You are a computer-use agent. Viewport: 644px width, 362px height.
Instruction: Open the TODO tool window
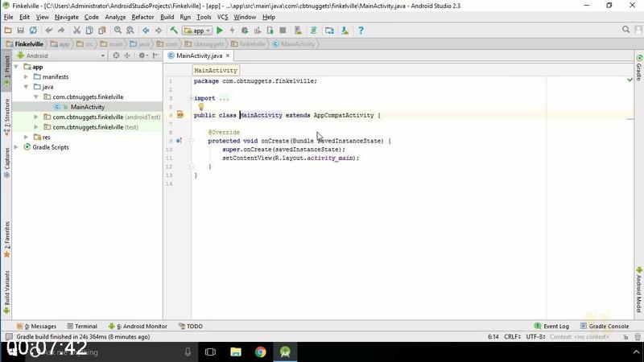click(191, 327)
